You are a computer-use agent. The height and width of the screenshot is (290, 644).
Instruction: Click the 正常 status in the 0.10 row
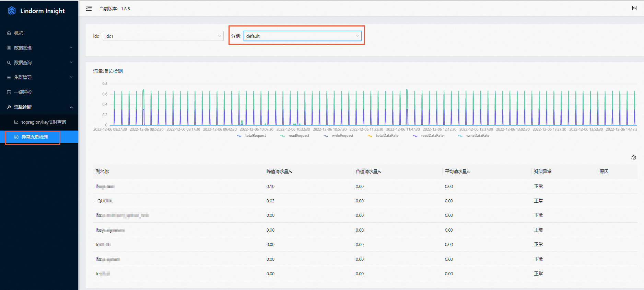[x=538, y=186]
